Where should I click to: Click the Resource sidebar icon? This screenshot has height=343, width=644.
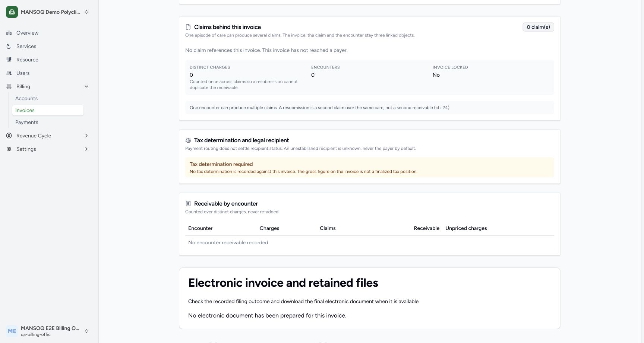pyautogui.click(x=9, y=60)
